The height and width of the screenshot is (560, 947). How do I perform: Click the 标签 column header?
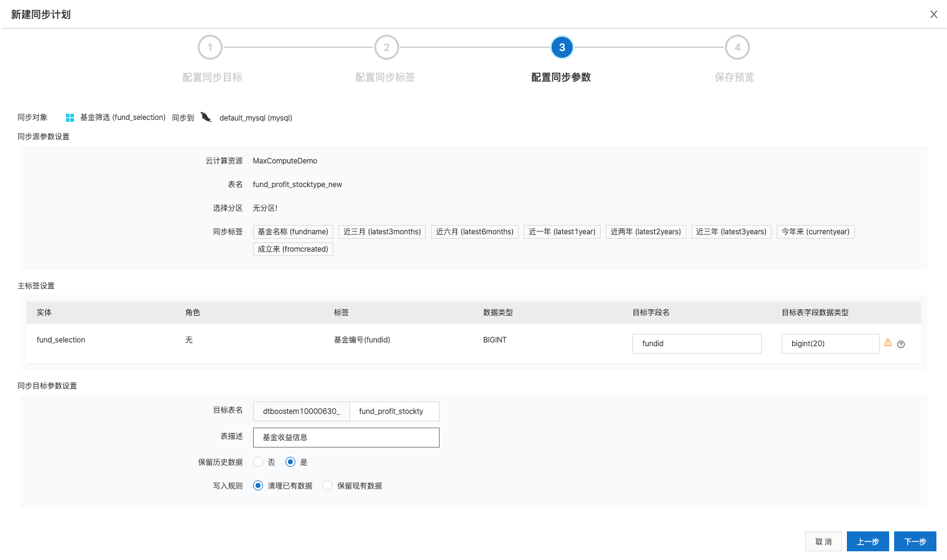341,313
